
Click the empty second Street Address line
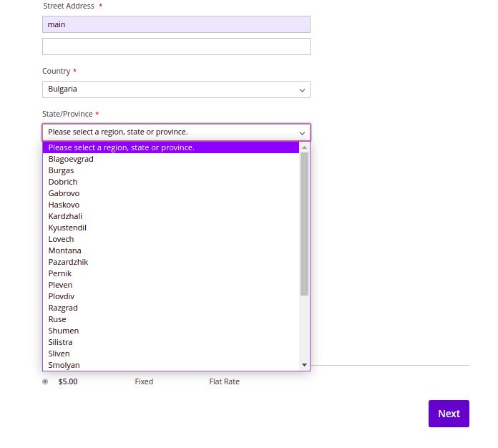pyautogui.click(x=176, y=47)
